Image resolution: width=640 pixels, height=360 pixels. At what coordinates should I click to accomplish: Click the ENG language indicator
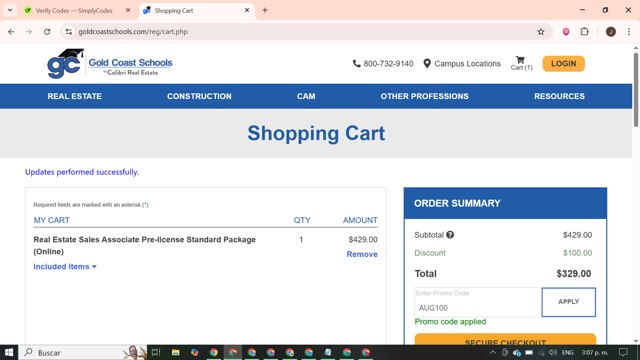(567, 352)
